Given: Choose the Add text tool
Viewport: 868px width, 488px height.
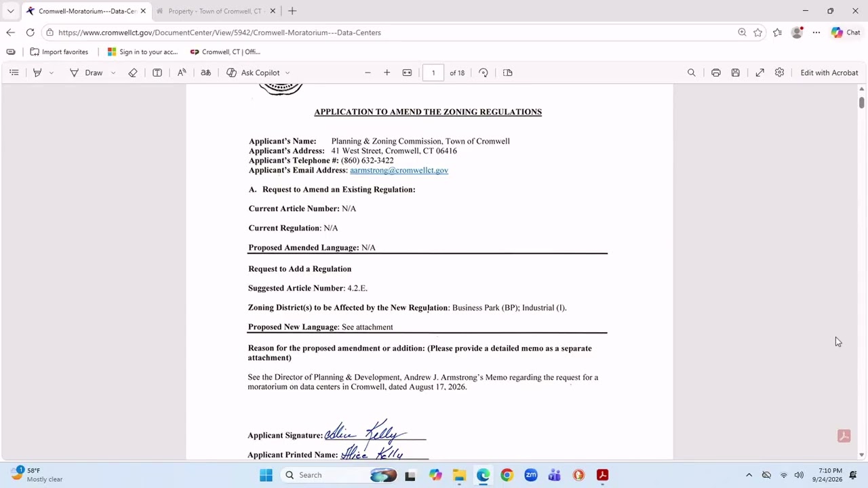Looking at the screenshot, I should point(157,73).
